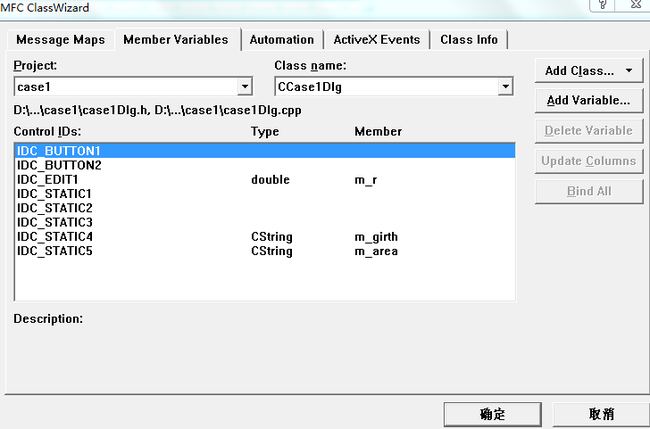Click the CString type for IDC_STATIC4

click(x=272, y=237)
